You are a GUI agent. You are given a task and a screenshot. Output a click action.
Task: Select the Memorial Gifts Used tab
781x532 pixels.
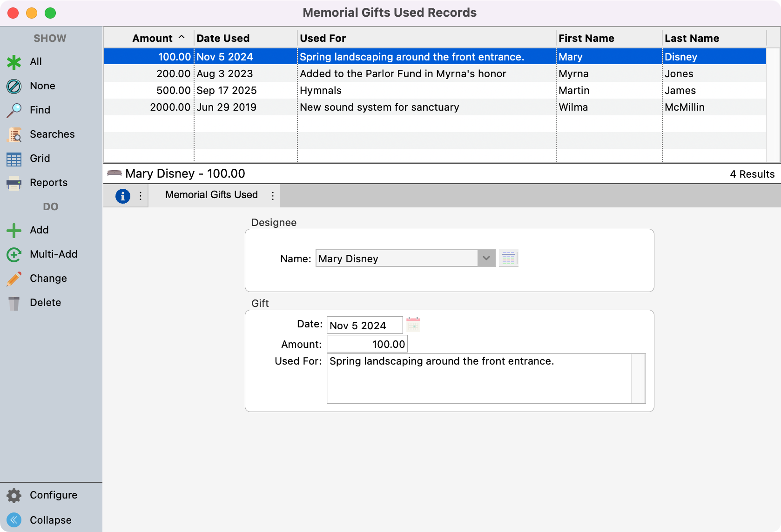click(x=211, y=195)
